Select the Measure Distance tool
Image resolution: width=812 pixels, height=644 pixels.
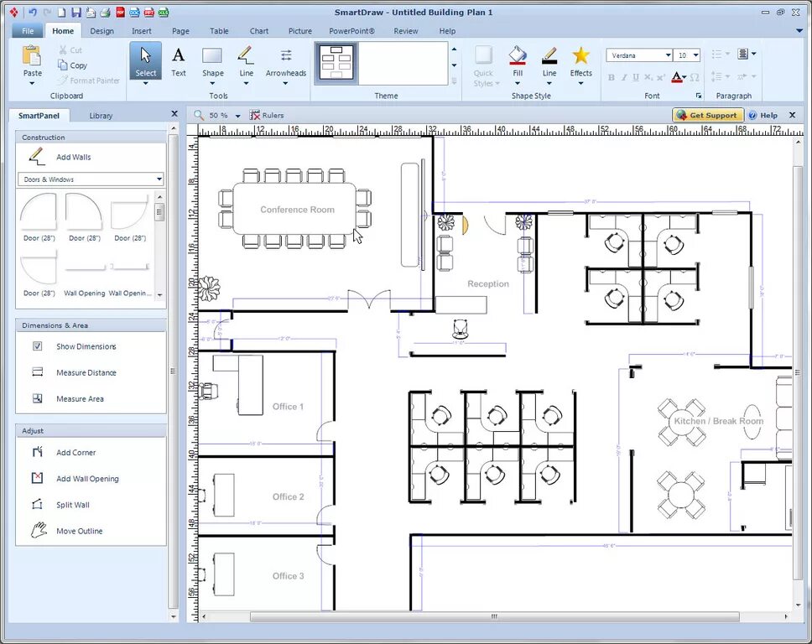point(75,372)
